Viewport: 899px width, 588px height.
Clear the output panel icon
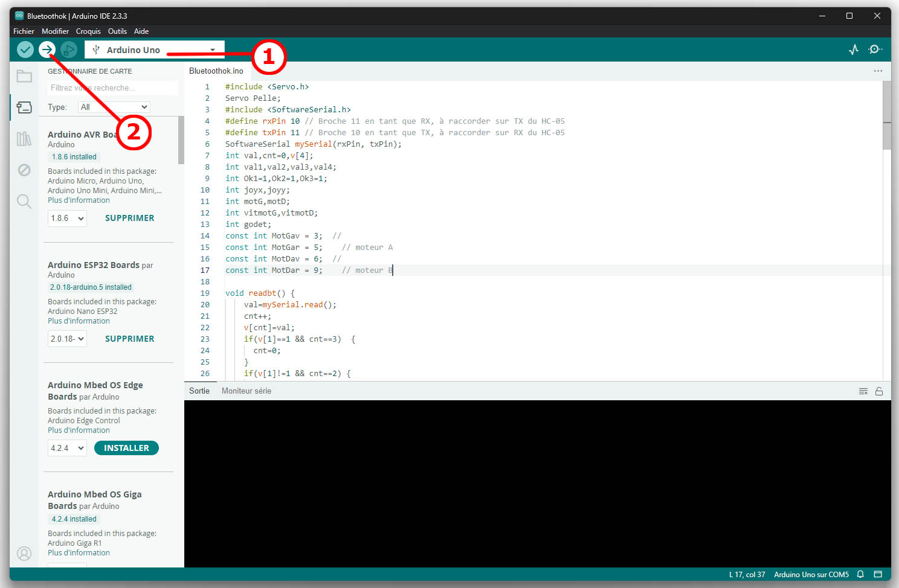click(863, 391)
